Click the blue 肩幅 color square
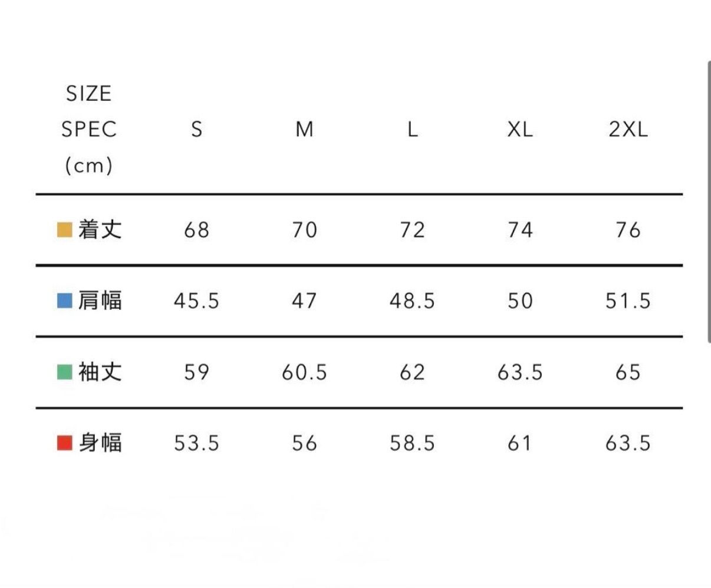Viewport: 711px width, 588px height. (x=64, y=300)
